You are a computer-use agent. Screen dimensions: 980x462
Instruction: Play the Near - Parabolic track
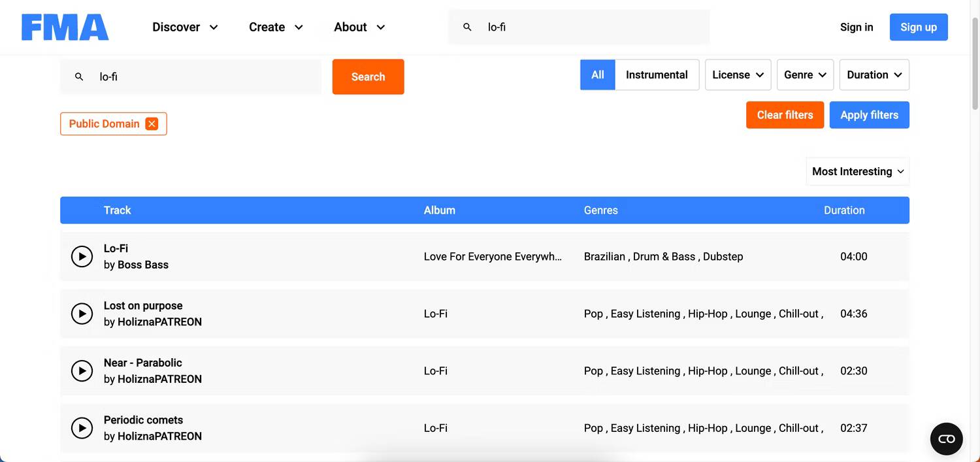click(82, 371)
